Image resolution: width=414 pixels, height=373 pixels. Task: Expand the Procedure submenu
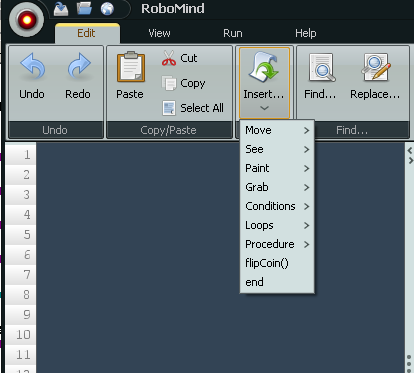click(x=277, y=244)
